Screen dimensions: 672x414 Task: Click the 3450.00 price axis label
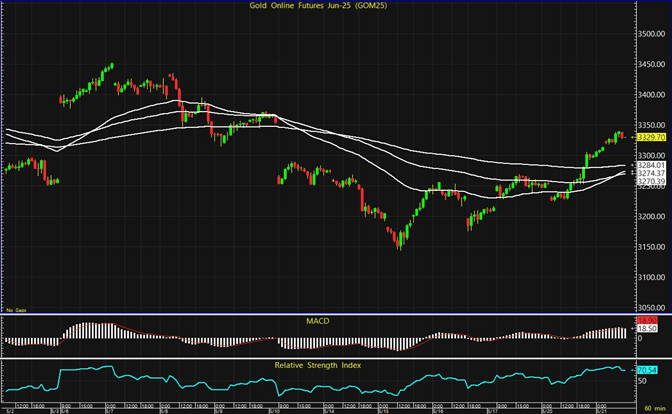click(x=650, y=66)
